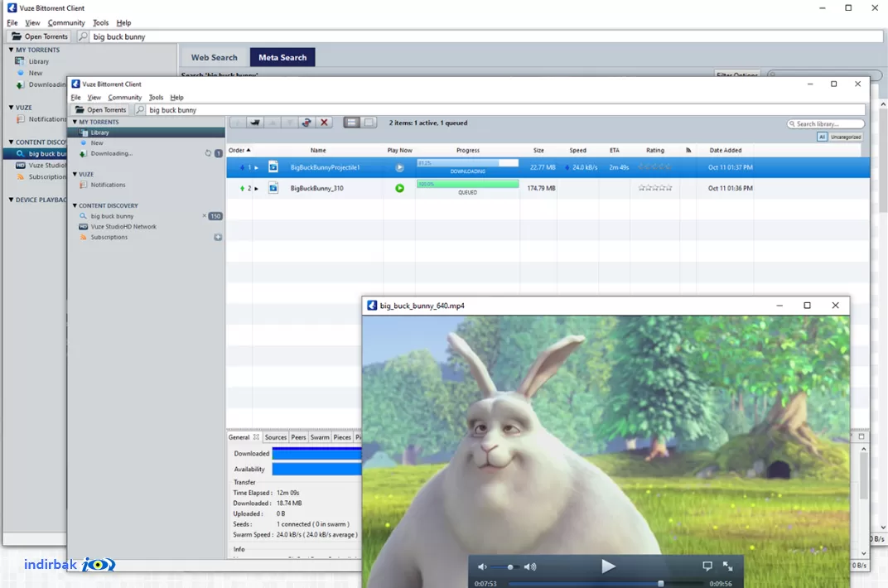The width and height of the screenshot is (888, 588).
Task: Click the Open Torrents button in back window
Action: coord(40,36)
